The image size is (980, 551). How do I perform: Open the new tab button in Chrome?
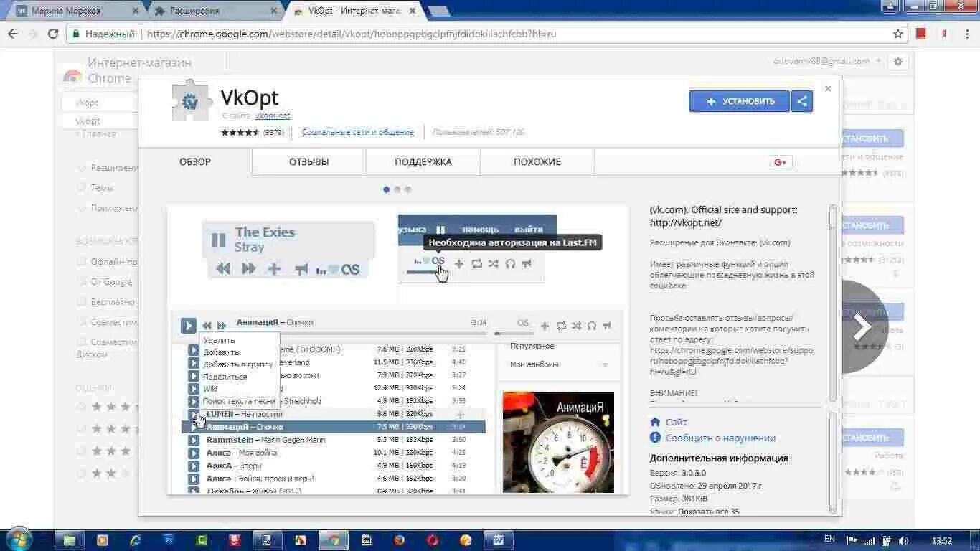pyautogui.click(x=438, y=11)
